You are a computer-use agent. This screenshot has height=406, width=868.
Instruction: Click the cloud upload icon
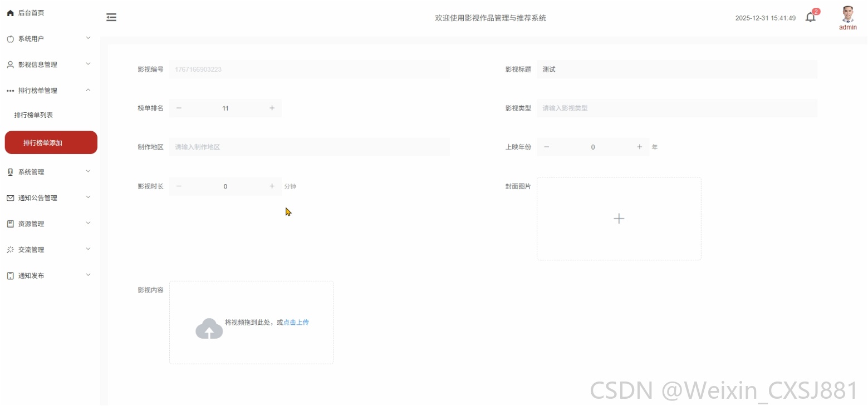209,329
